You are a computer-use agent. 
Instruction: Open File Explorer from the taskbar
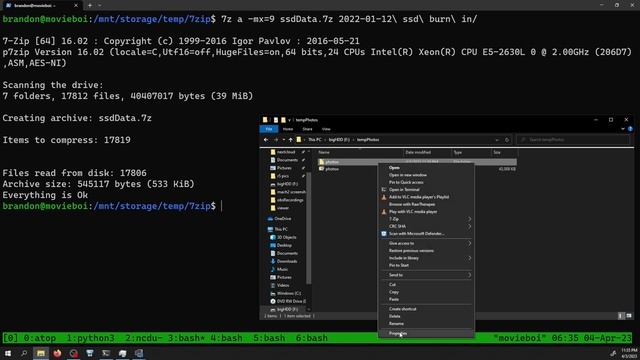[x=41, y=353]
